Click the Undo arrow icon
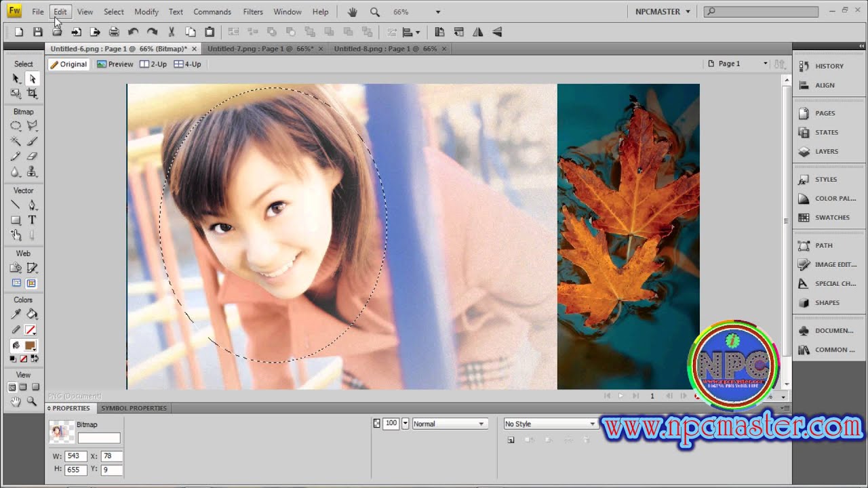 (x=133, y=32)
